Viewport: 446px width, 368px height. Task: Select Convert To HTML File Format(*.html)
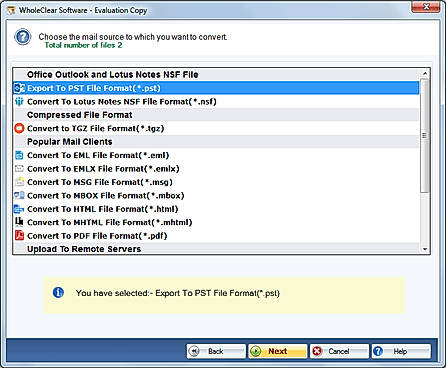(216, 209)
